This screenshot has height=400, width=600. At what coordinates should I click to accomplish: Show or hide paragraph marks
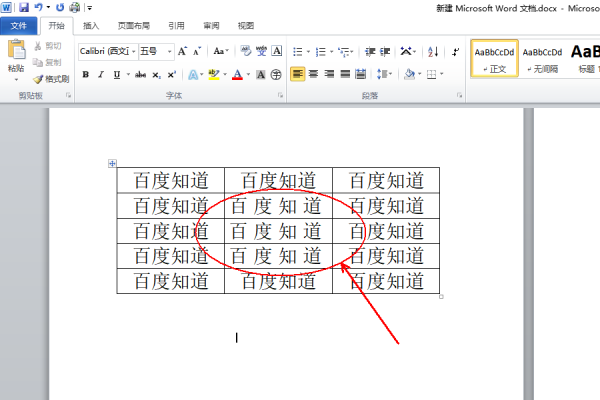click(x=455, y=51)
